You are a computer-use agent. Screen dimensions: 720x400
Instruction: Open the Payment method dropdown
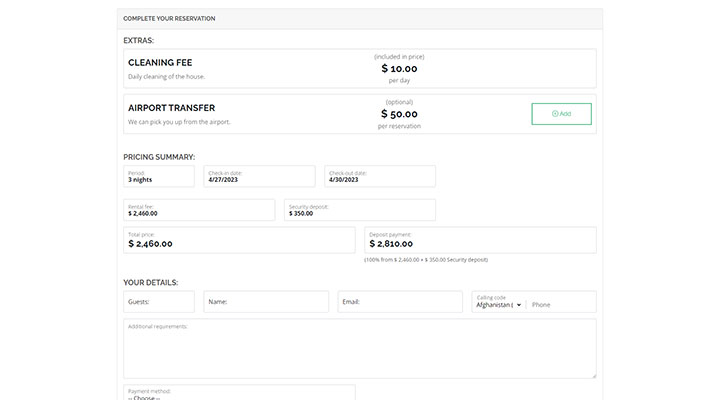[239, 393]
